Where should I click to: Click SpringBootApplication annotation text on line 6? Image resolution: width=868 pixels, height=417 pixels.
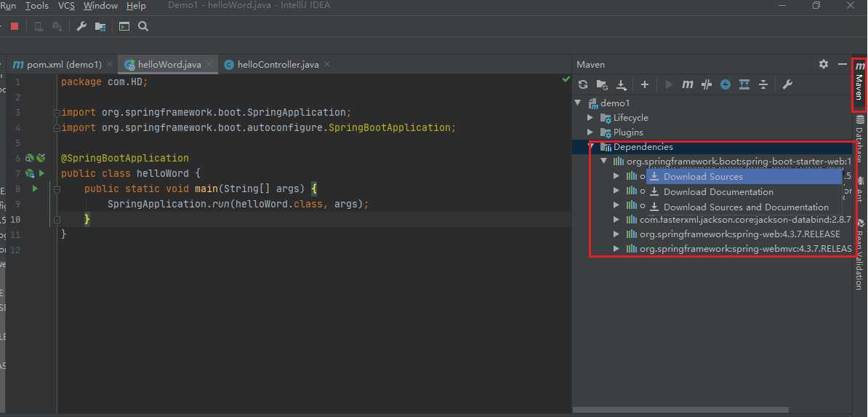click(x=124, y=158)
